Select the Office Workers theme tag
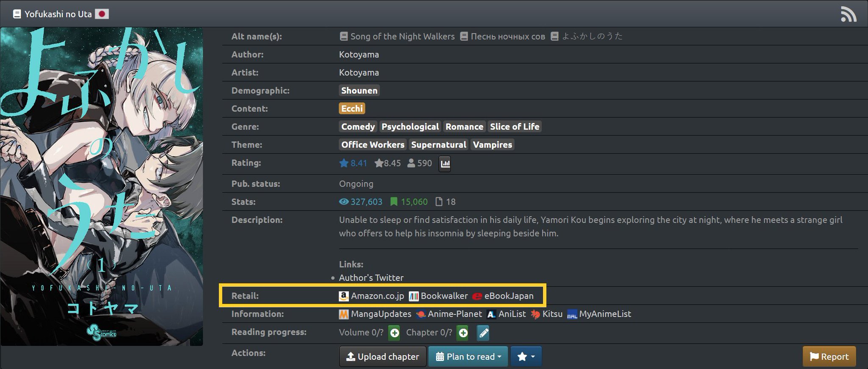 click(373, 145)
